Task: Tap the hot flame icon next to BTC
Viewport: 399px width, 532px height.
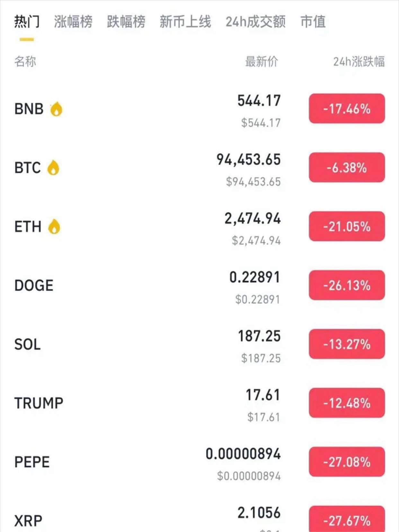Action: pos(53,168)
